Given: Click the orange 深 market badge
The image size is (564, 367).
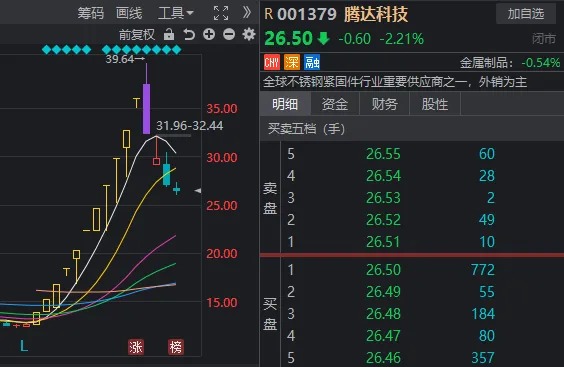Looking at the screenshot, I should pos(292,63).
